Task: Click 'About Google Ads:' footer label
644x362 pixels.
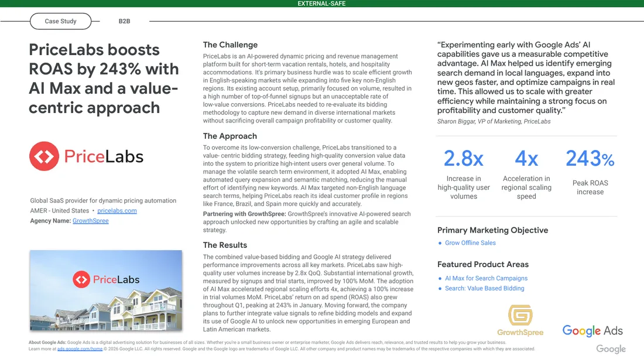Action: (47, 342)
